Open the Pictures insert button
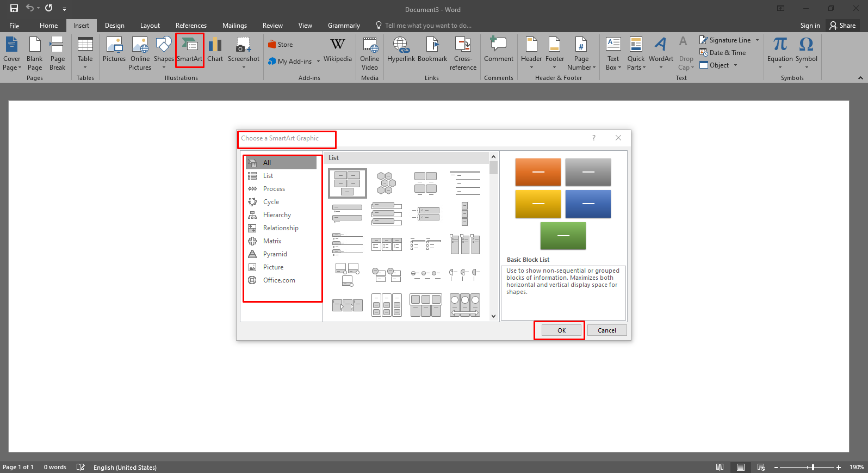The height and width of the screenshot is (473, 868). tap(114, 50)
